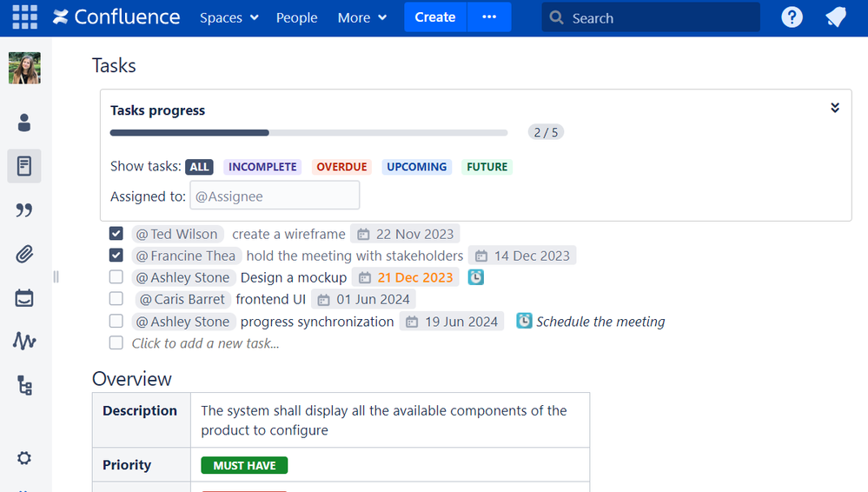Open the Blog quote sidebar icon
This screenshot has height=492, width=868.
tap(24, 210)
